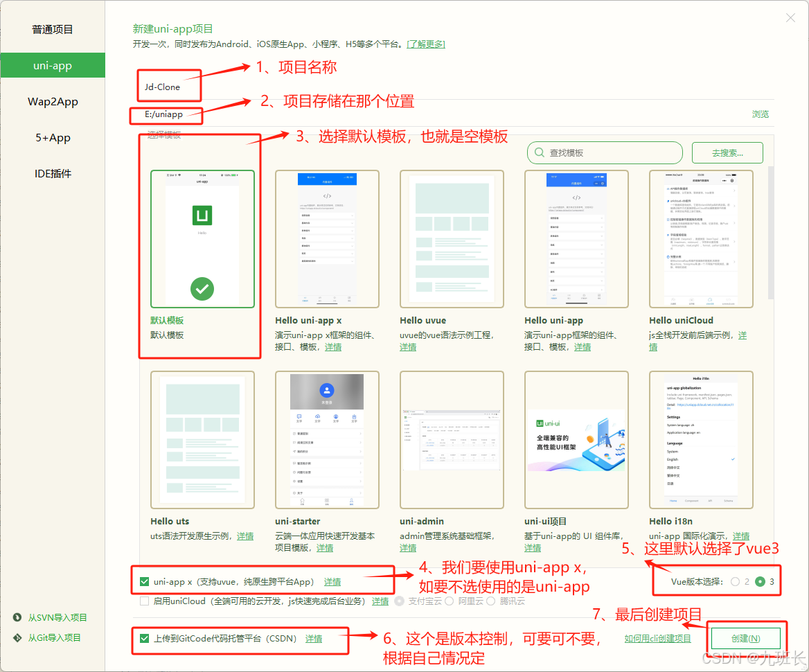
Task: Select the 阿里云 radio button
Action: [449, 601]
